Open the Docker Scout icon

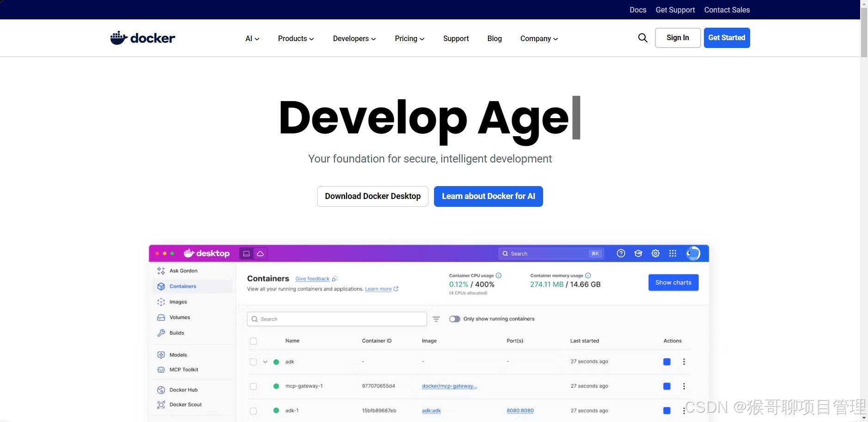pyautogui.click(x=161, y=405)
